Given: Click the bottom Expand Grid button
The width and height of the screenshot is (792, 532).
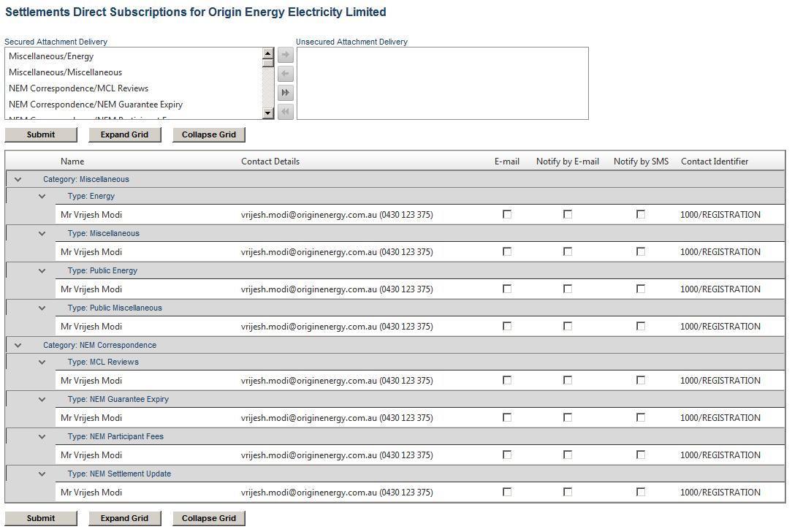Looking at the screenshot, I should pyautogui.click(x=124, y=518).
